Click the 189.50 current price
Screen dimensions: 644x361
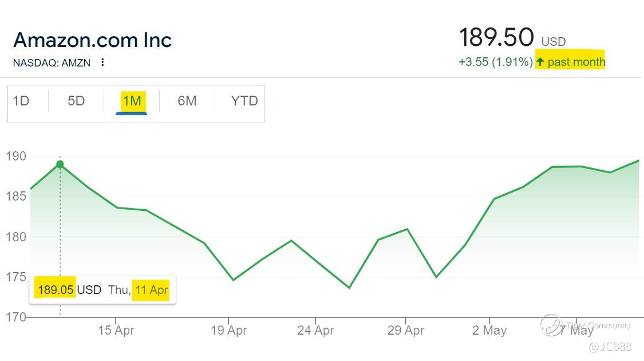(496, 38)
